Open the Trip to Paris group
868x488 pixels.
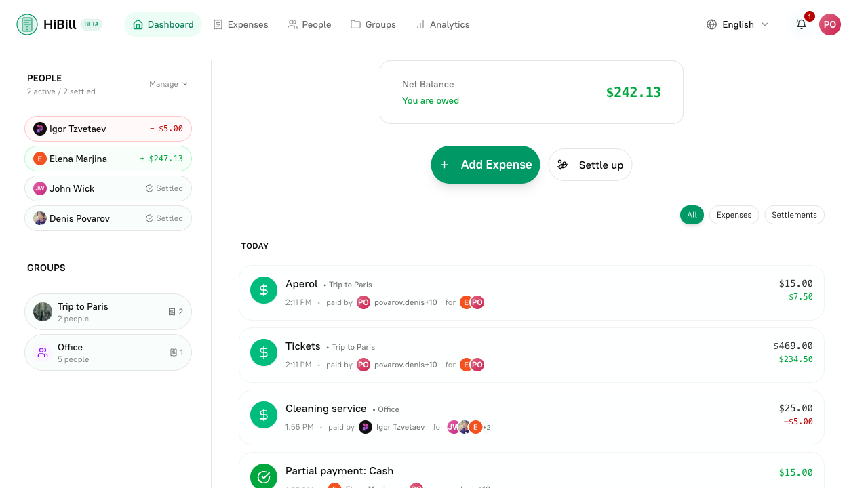(108, 312)
